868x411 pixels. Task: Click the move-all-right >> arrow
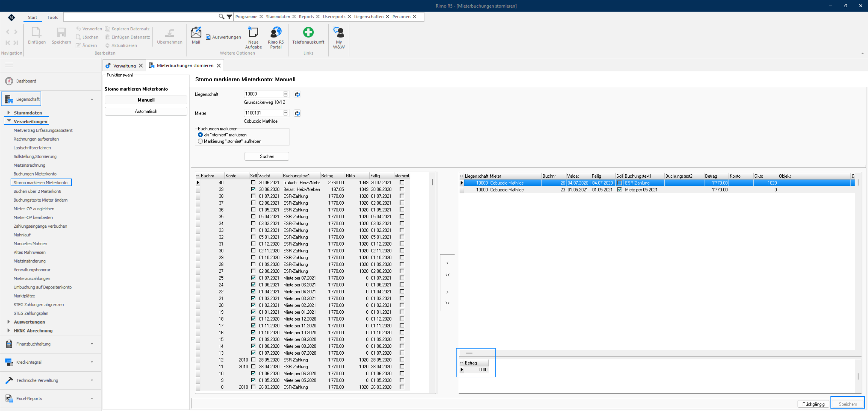point(447,303)
